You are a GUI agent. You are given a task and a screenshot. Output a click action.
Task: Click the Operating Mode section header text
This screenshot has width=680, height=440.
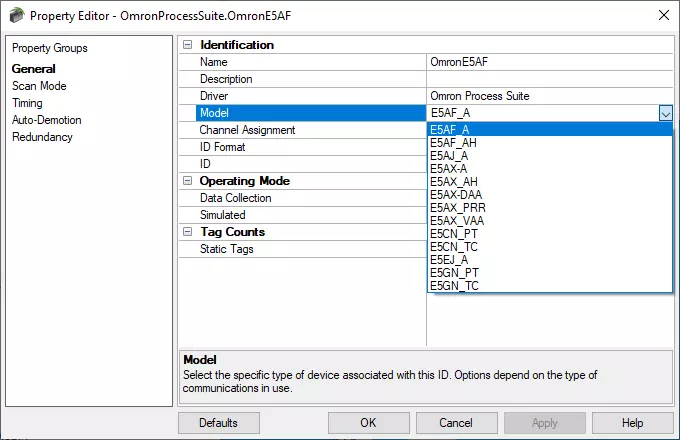(x=245, y=181)
